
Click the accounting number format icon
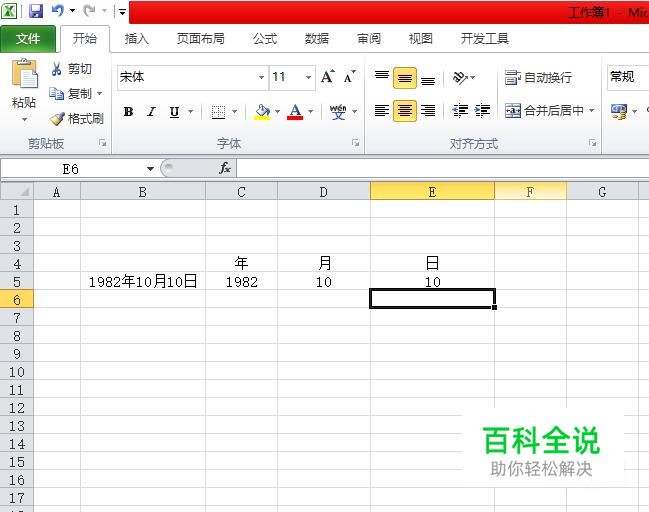click(619, 111)
